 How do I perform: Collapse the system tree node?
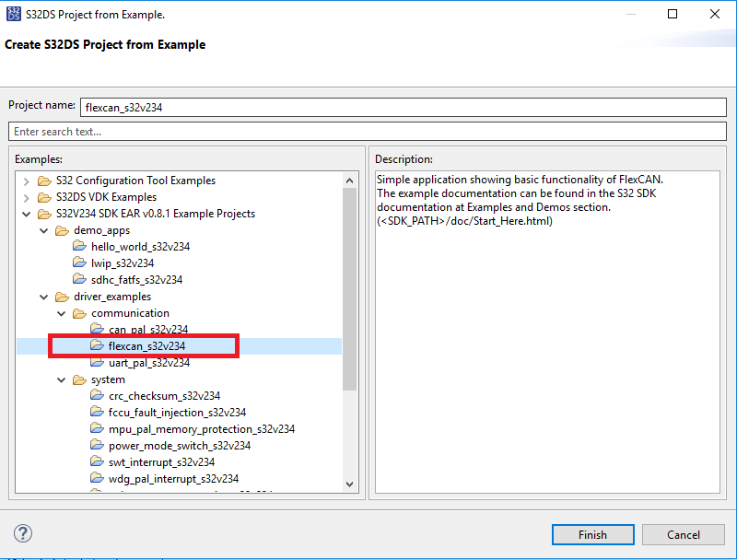coord(61,379)
